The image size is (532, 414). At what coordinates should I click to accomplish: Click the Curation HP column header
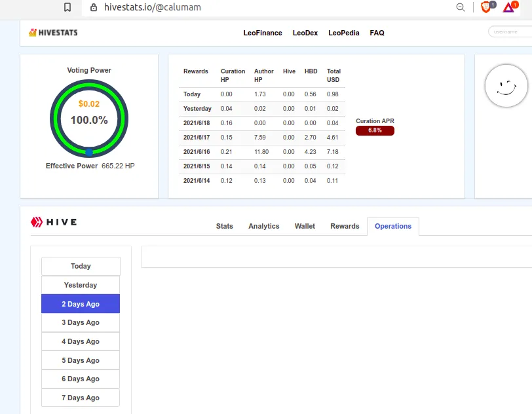[x=233, y=75]
